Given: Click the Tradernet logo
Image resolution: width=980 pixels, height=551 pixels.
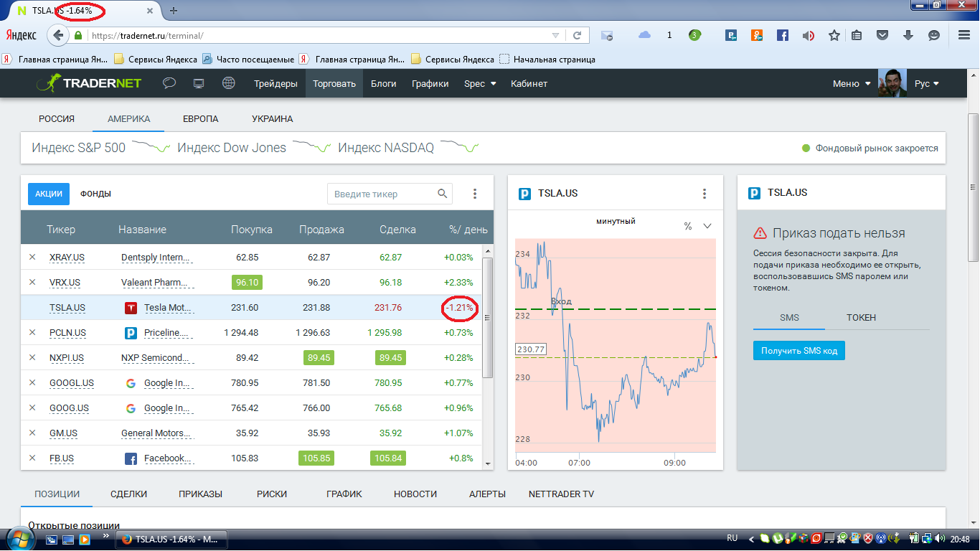Looking at the screenshot, I should click(x=88, y=83).
